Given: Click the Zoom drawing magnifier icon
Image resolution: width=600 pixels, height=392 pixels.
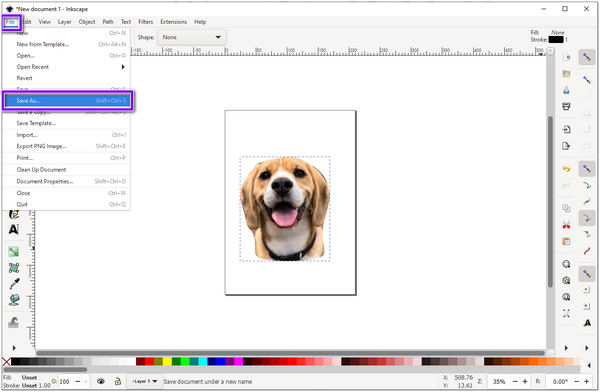Looking at the screenshot, I should [x=567, y=280].
